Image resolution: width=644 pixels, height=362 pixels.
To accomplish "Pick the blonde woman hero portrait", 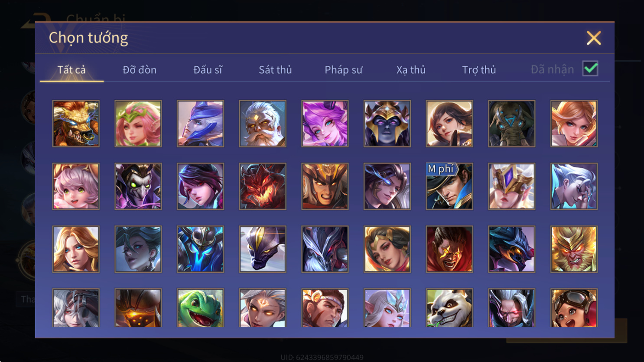I will tap(76, 249).
